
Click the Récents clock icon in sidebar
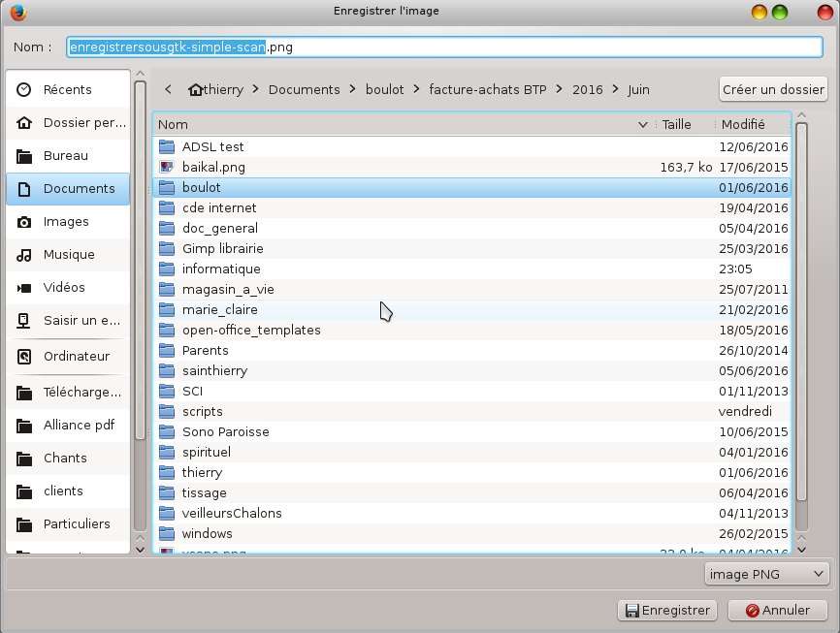[24, 90]
